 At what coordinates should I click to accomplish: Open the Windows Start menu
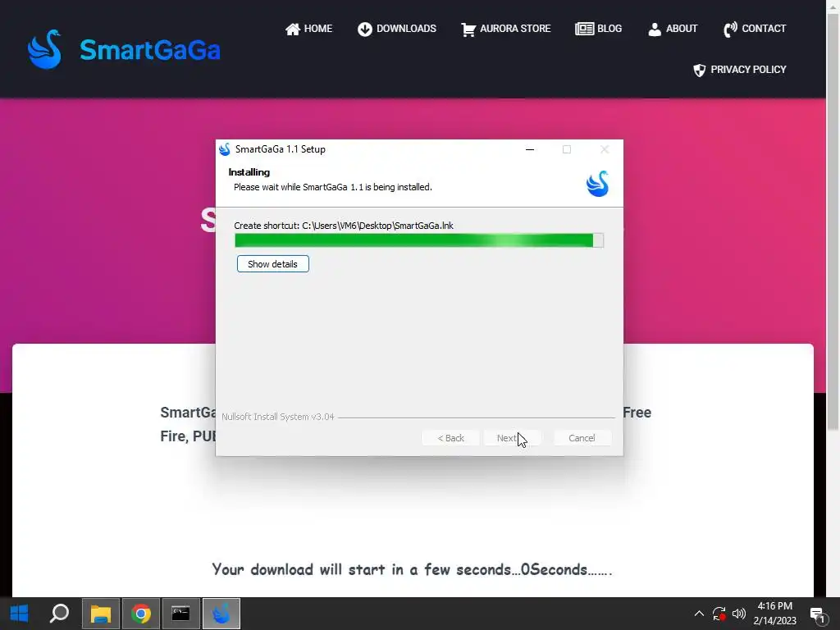coord(20,614)
